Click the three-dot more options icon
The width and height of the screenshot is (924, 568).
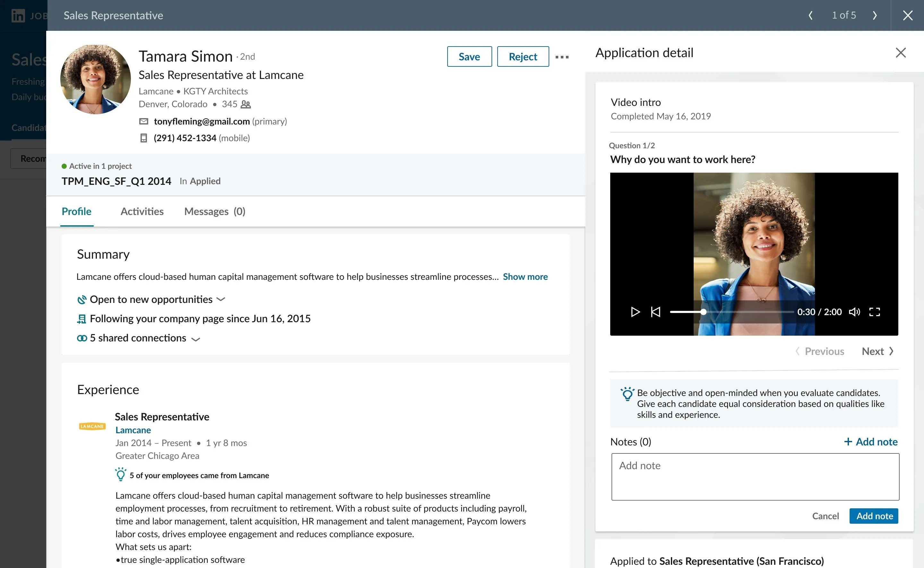pos(562,57)
